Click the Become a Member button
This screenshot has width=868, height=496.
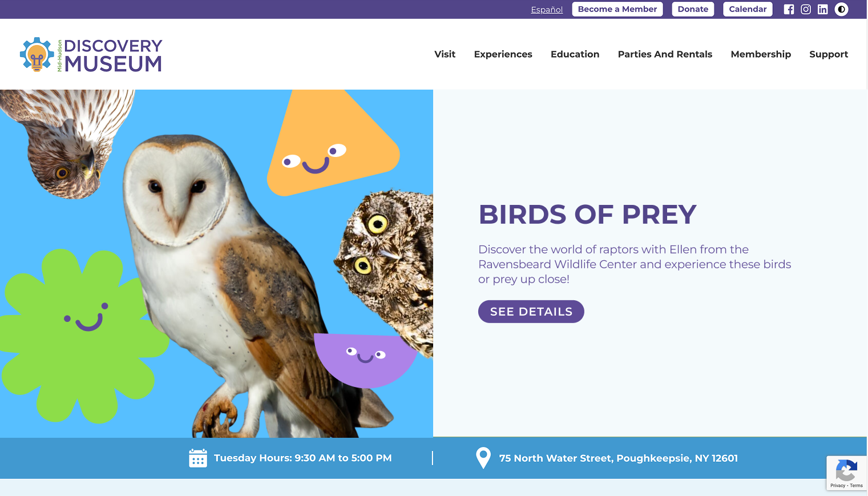(x=617, y=9)
